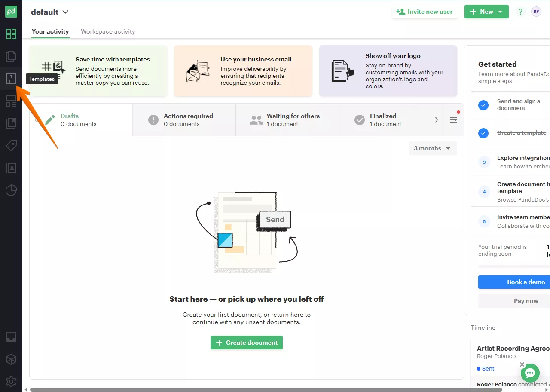Open the status filter settings icon
550x392 pixels.
coord(454,120)
